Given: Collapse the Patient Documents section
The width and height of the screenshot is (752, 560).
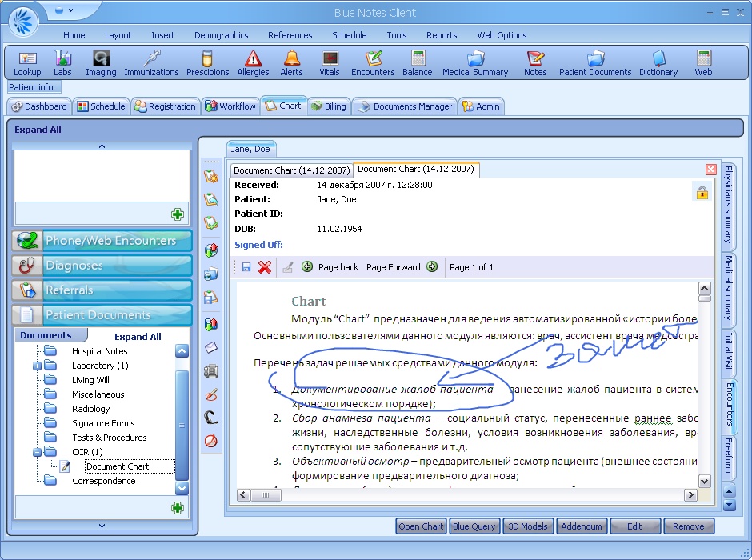Looking at the screenshot, I should click(102, 315).
